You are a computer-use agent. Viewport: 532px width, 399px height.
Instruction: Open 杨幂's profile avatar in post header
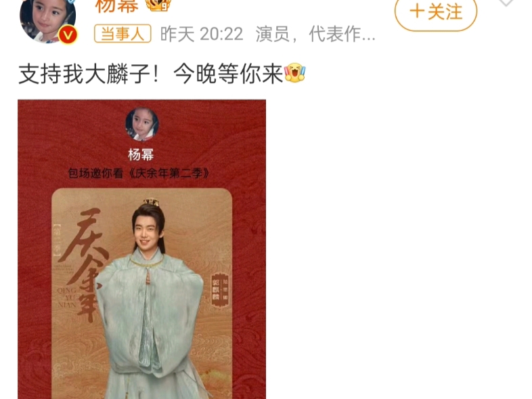click(x=48, y=20)
